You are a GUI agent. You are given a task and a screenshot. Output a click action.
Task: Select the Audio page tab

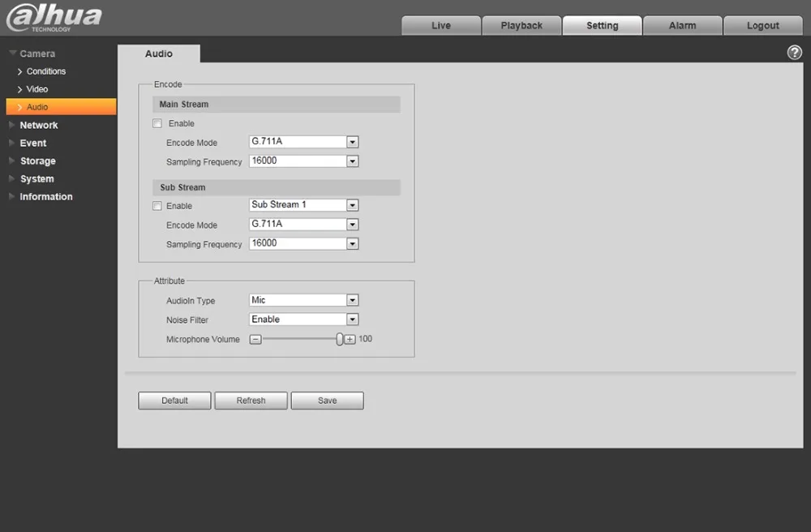coord(159,54)
